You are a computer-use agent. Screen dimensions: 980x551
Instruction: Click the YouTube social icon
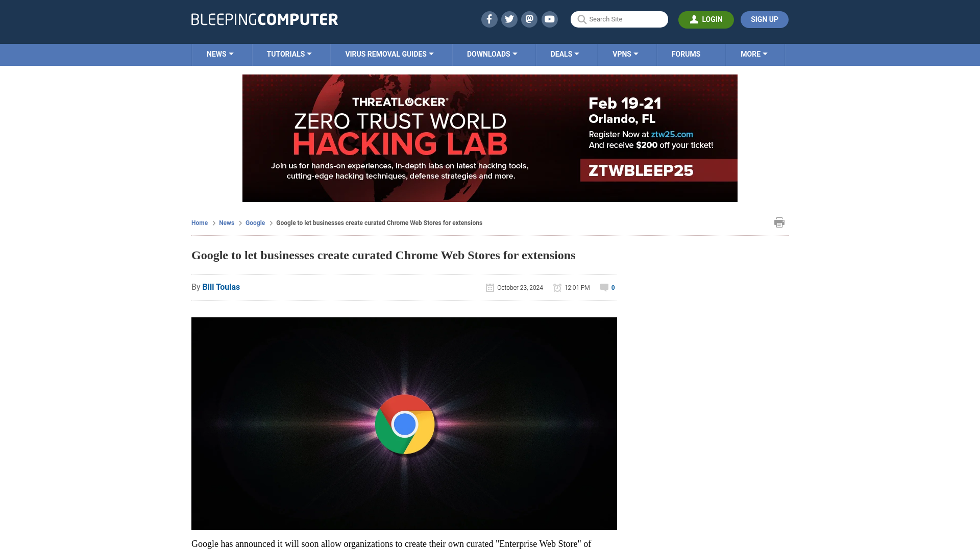pos(550,19)
